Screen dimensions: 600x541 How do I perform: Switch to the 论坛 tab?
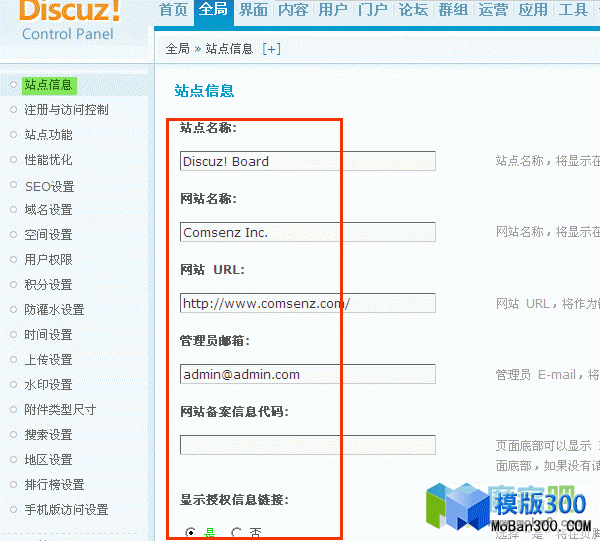[x=413, y=10]
